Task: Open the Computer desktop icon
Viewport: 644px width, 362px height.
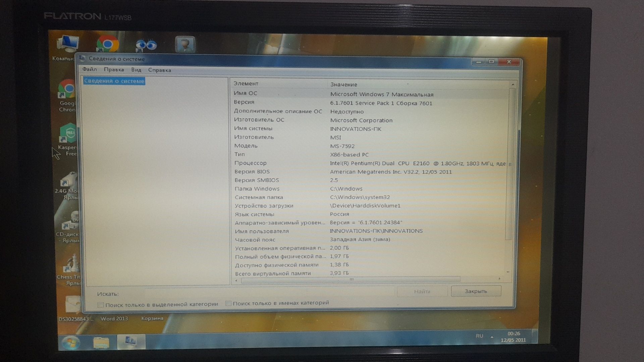Action: click(67, 44)
